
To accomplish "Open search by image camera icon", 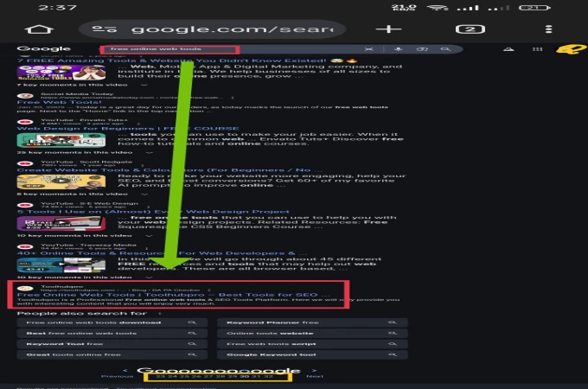I will [422, 49].
